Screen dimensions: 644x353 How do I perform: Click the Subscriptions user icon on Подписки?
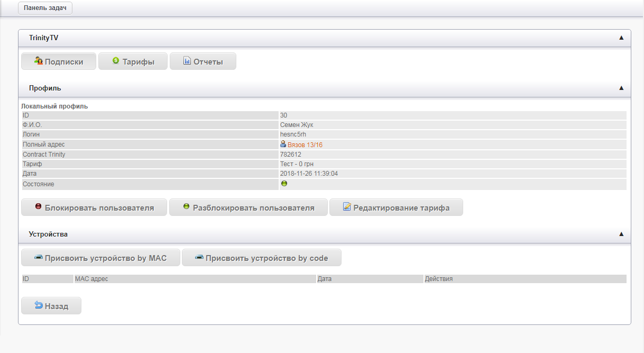(38, 61)
